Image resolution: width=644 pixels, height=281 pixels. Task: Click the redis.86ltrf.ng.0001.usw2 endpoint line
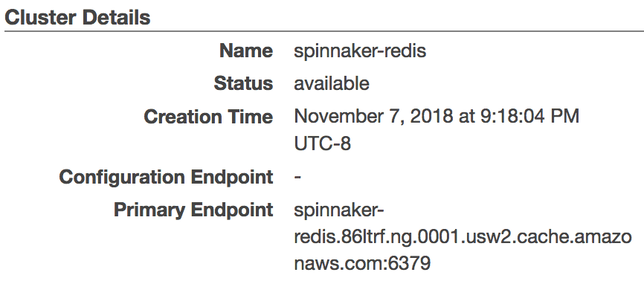click(463, 237)
